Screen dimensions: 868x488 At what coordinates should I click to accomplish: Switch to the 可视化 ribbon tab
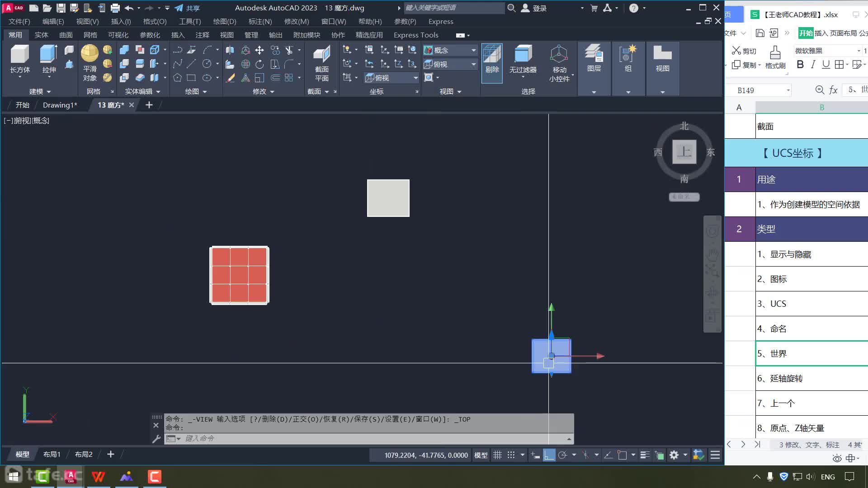tap(118, 35)
